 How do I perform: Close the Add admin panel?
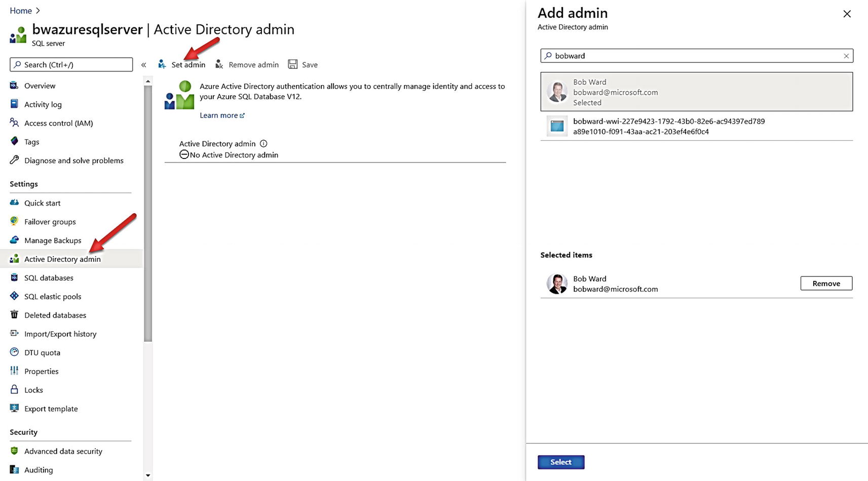coord(847,14)
